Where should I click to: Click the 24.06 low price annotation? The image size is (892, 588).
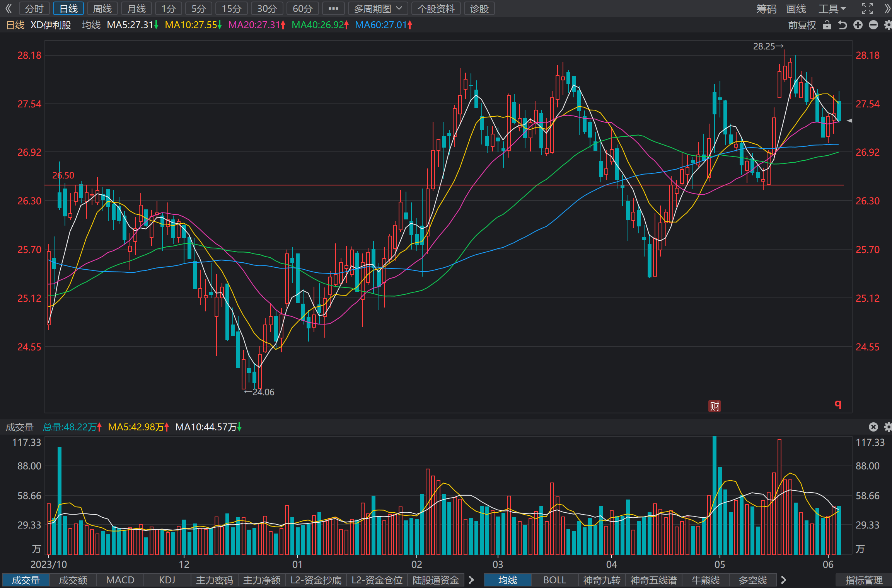pyautogui.click(x=259, y=392)
